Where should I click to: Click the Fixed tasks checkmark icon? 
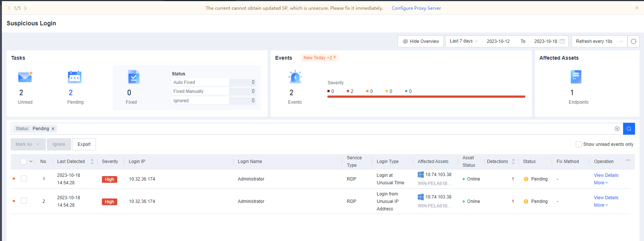(x=133, y=77)
